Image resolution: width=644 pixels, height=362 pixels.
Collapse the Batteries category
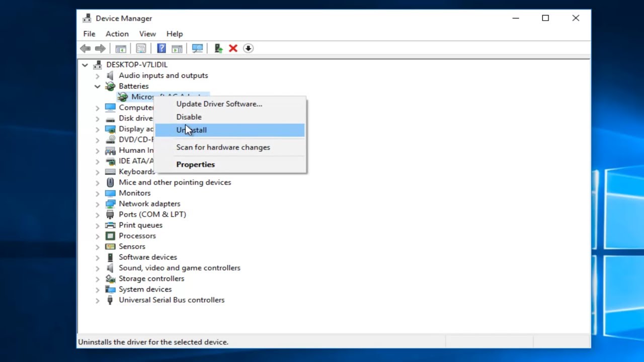(x=97, y=86)
